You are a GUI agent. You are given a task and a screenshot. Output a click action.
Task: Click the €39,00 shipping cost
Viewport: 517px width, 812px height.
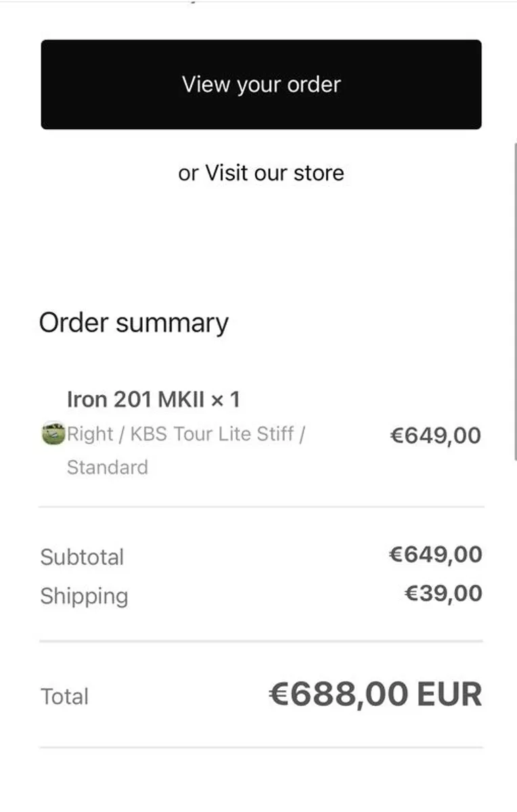443,593
